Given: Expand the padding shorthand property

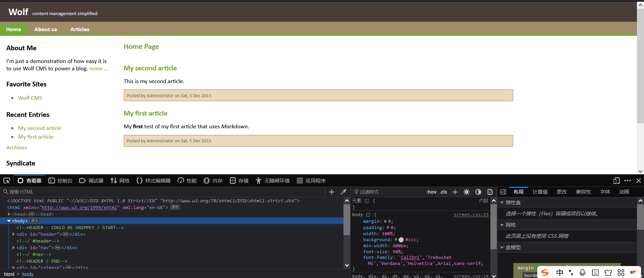Looking at the screenshot, I should pyautogui.click(x=388, y=228).
